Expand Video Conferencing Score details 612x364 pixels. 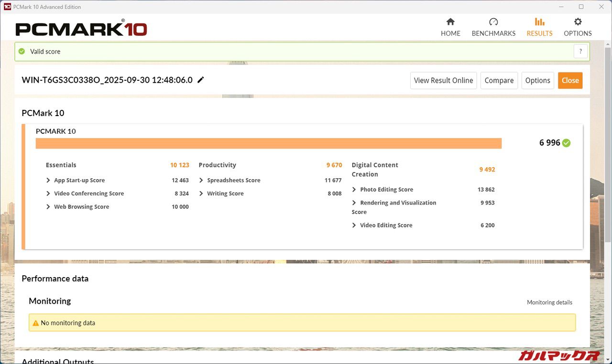click(48, 193)
